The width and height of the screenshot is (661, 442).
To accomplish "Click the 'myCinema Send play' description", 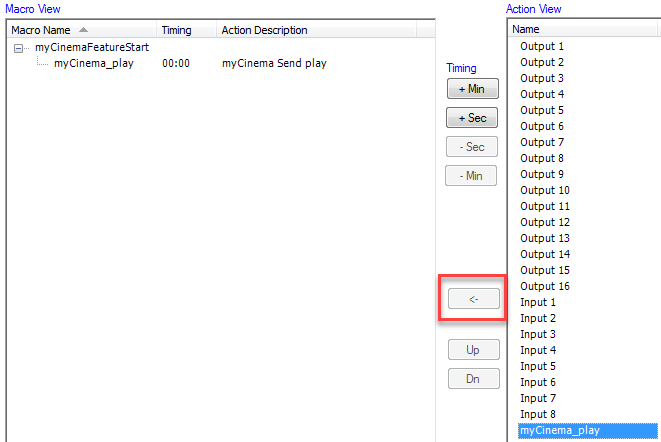I will [274, 63].
